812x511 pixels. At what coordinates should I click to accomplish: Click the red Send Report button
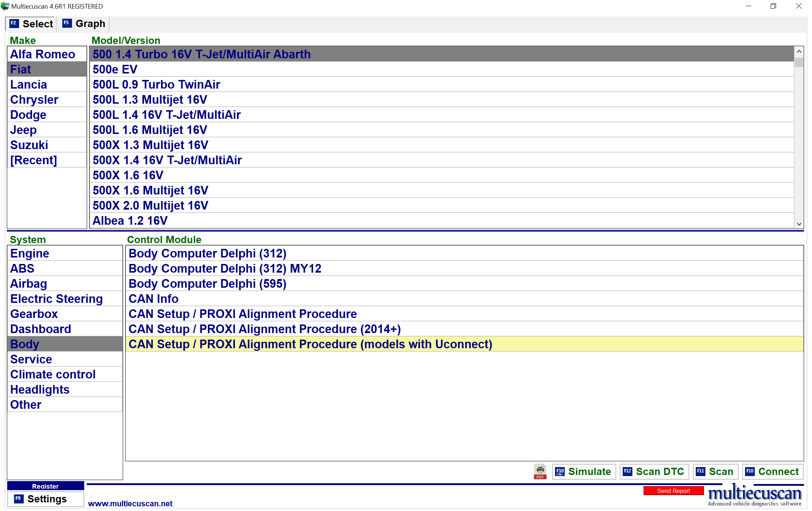(x=673, y=490)
